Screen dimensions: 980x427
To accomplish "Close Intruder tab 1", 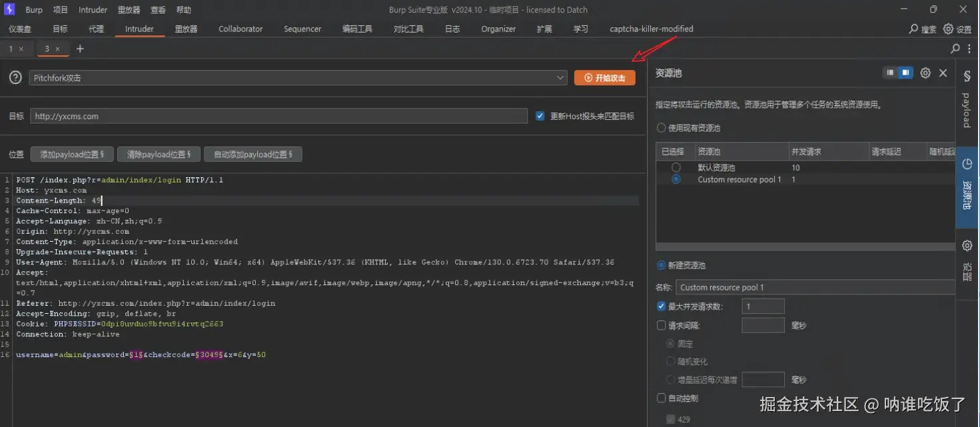I will [x=21, y=49].
